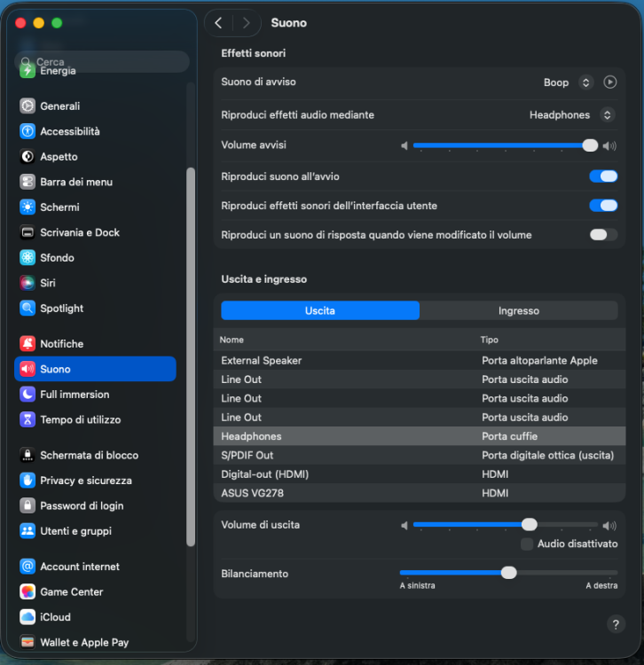The height and width of the screenshot is (665, 644).
Task: Select External Speaker output device
Action: coord(420,361)
